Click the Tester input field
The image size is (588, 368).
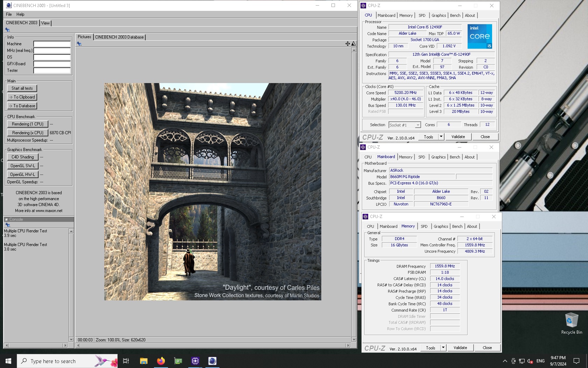pyautogui.click(x=52, y=70)
